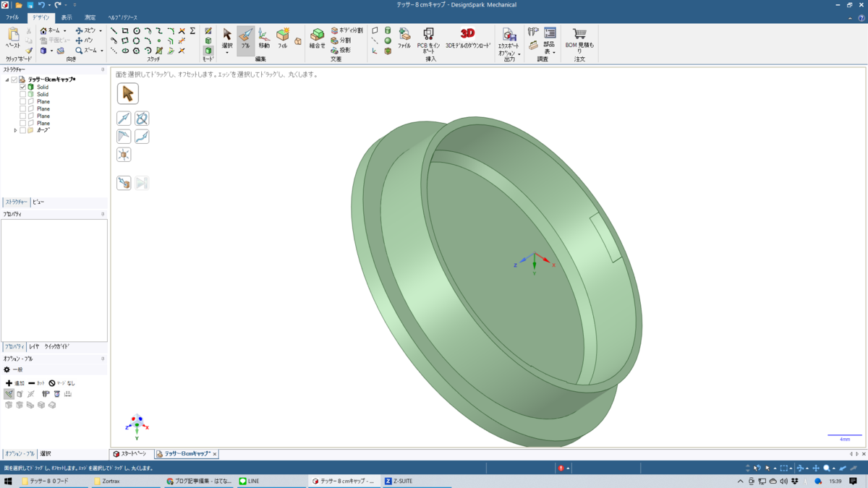
Task: Toggle visibility of the first Solid
Action: pyautogui.click(x=22, y=87)
